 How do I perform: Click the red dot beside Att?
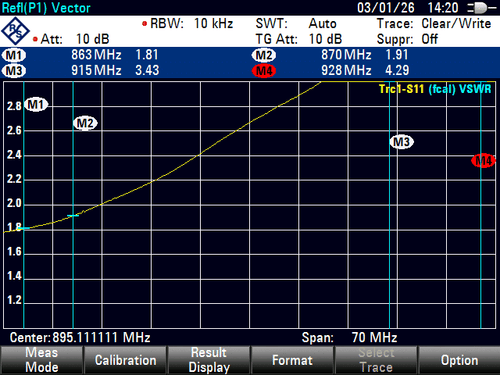(35, 39)
